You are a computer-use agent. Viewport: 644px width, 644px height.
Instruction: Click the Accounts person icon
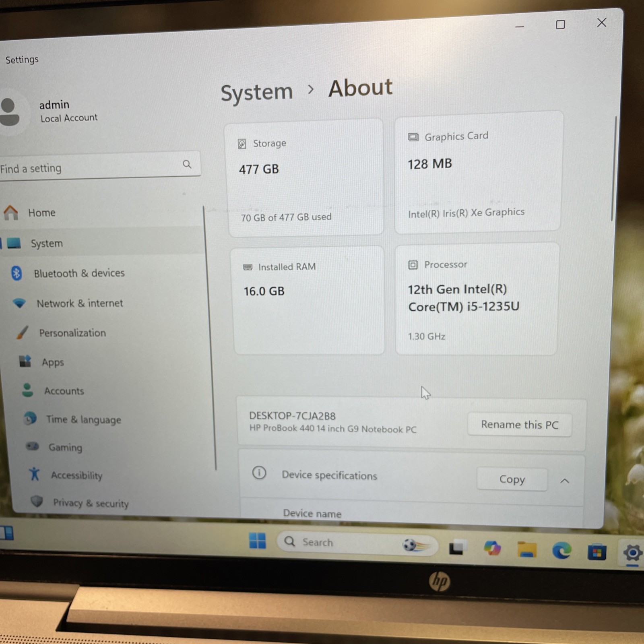[x=27, y=390]
